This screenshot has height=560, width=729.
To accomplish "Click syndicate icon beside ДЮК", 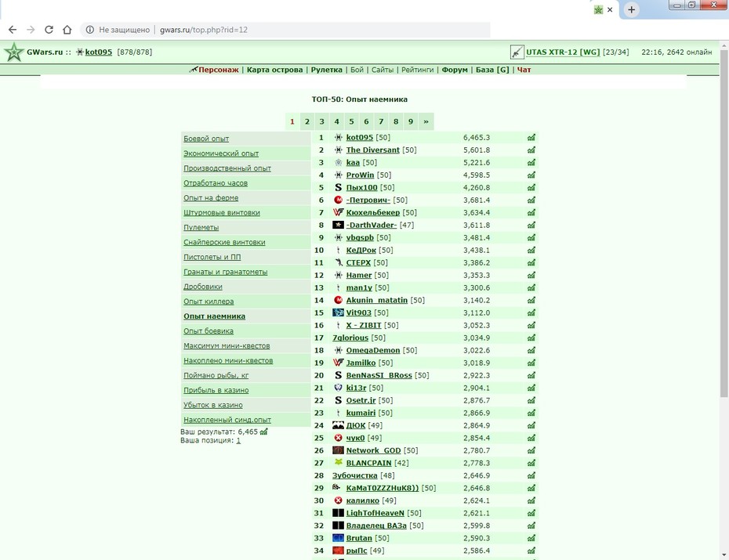I will [x=338, y=425].
